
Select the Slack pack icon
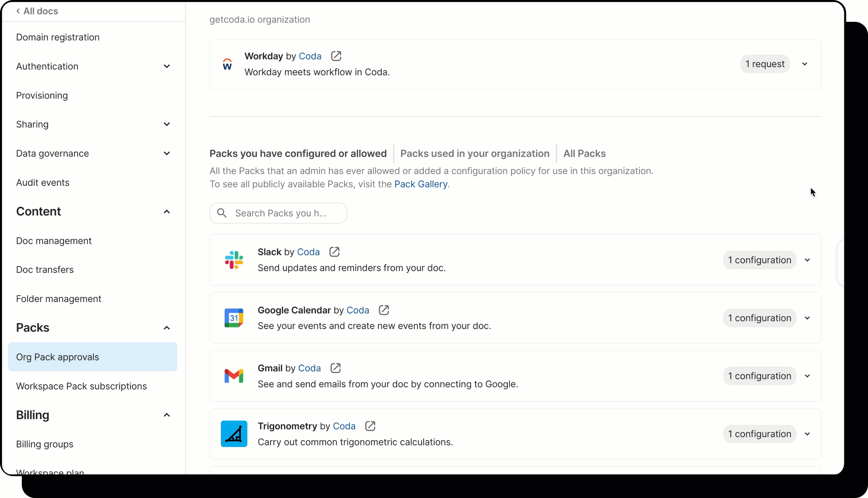point(234,260)
